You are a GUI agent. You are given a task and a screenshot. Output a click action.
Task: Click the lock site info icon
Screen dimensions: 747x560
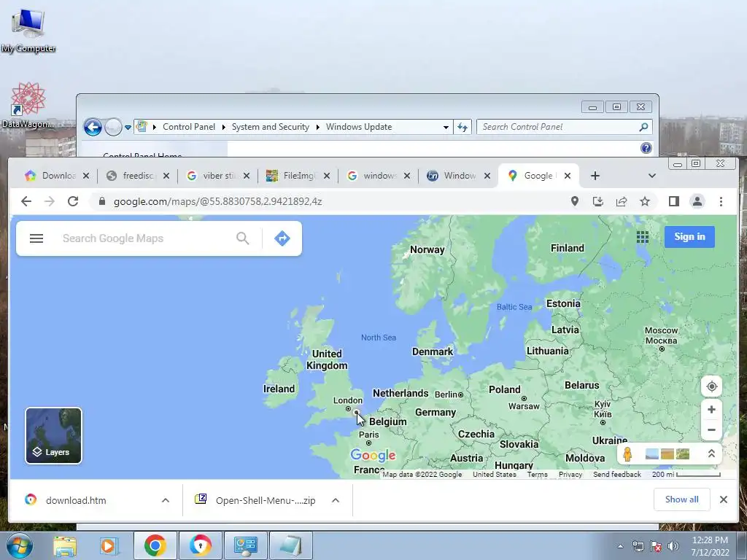(x=101, y=201)
